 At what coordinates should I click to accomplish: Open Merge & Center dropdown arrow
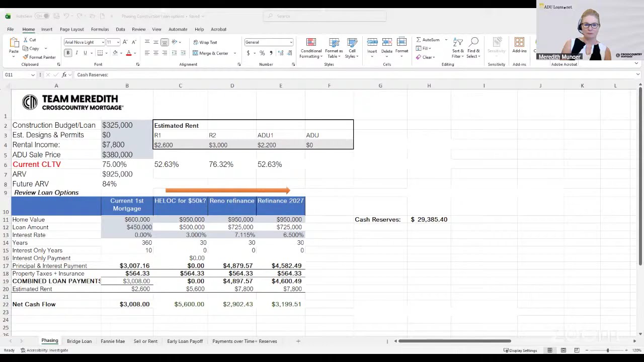click(x=234, y=53)
